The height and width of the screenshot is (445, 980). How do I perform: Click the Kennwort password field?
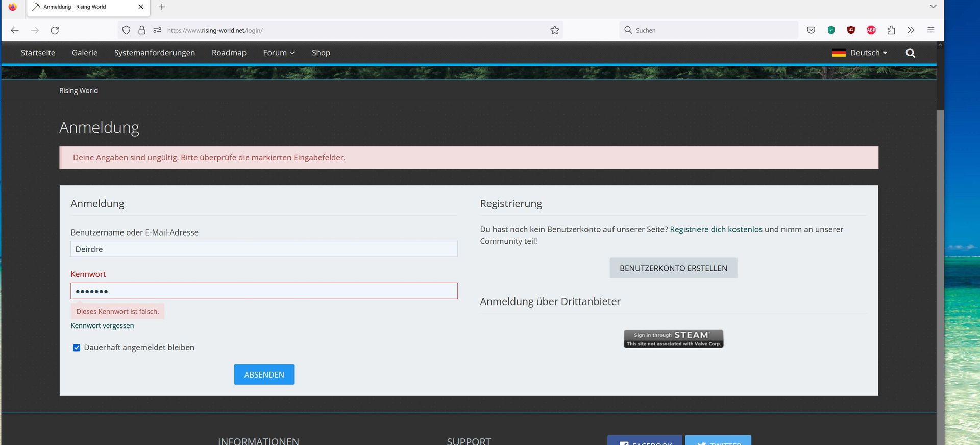(x=264, y=291)
